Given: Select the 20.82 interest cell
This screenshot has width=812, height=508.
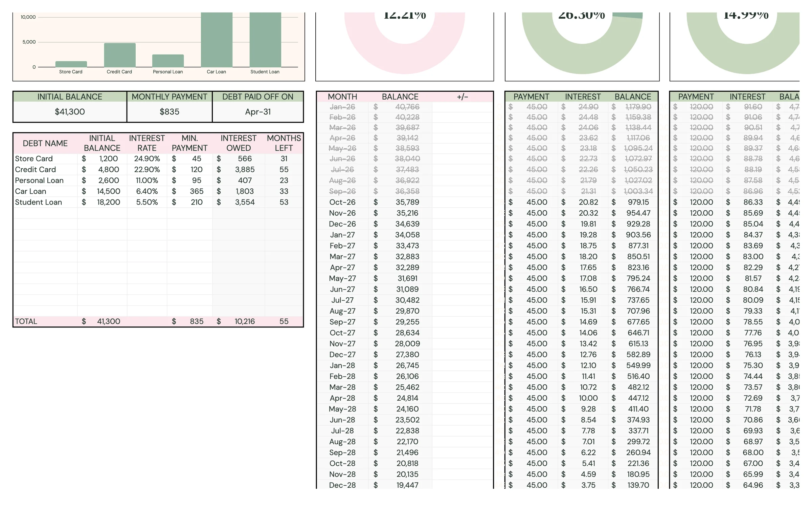Looking at the screenshot, I should tap(583, 202).
